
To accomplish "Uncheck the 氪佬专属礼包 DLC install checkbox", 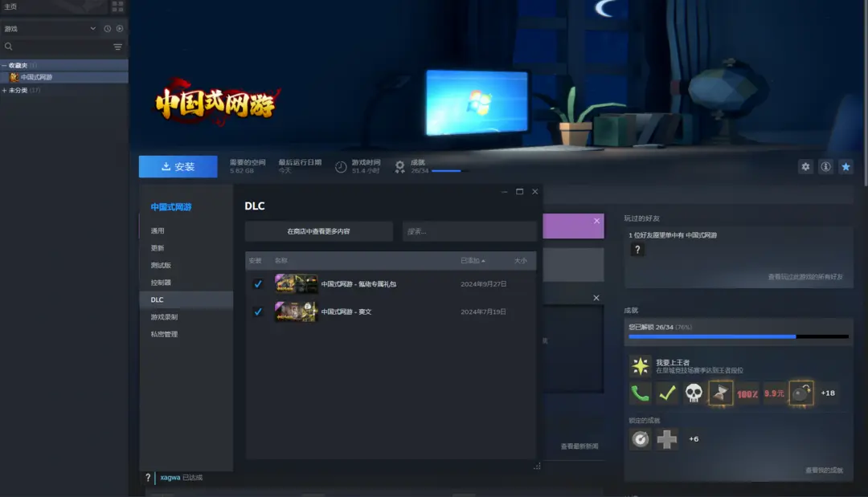I will 258,284.
